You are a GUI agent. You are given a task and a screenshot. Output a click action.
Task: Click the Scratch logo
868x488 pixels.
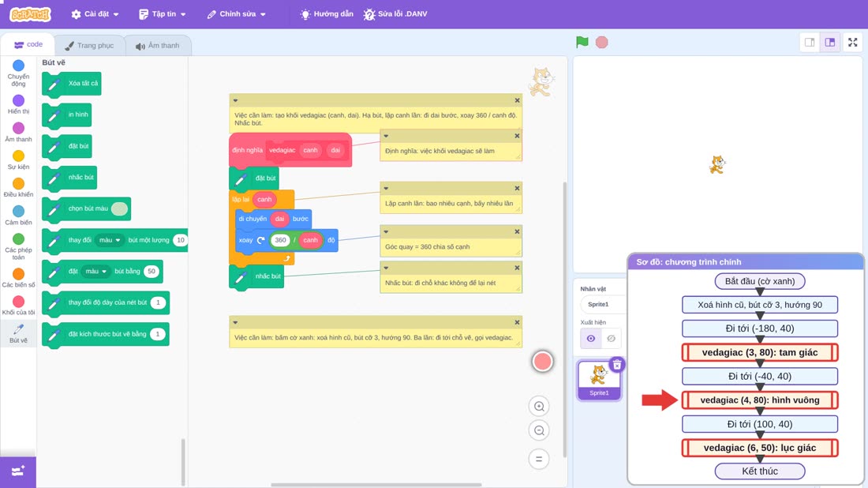[x=31, y=14]
